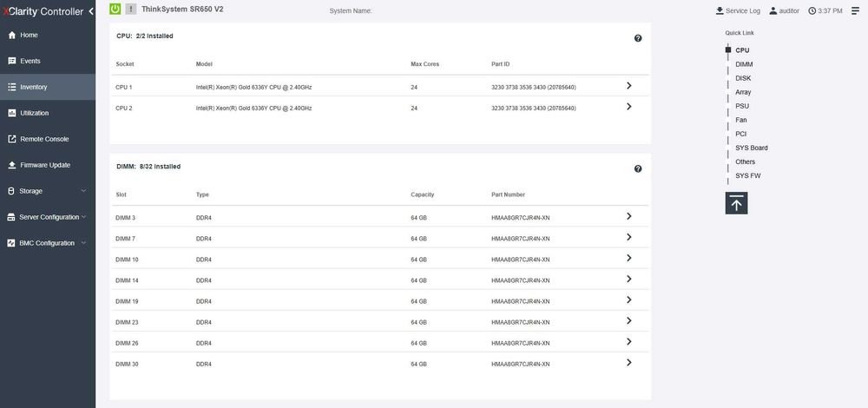Screen dimensions: 868x408
Task: Expand DIMM 14 row details
Action: 628,279
